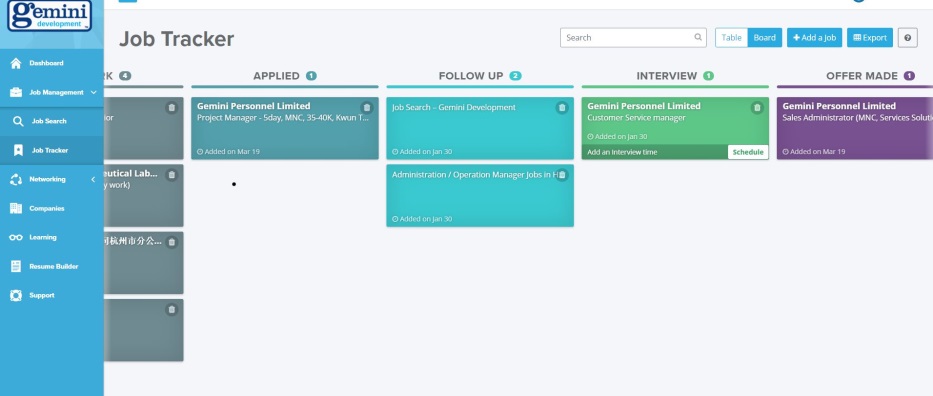Click the FOLLOW UP column header
Image resolution: width=933 pixels, height=396 pixels.
pos(471,76)
